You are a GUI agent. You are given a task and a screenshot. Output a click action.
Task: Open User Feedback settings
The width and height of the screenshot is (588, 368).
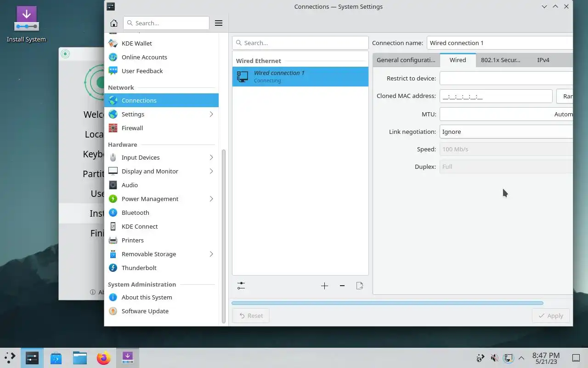[x=161, y=71]
